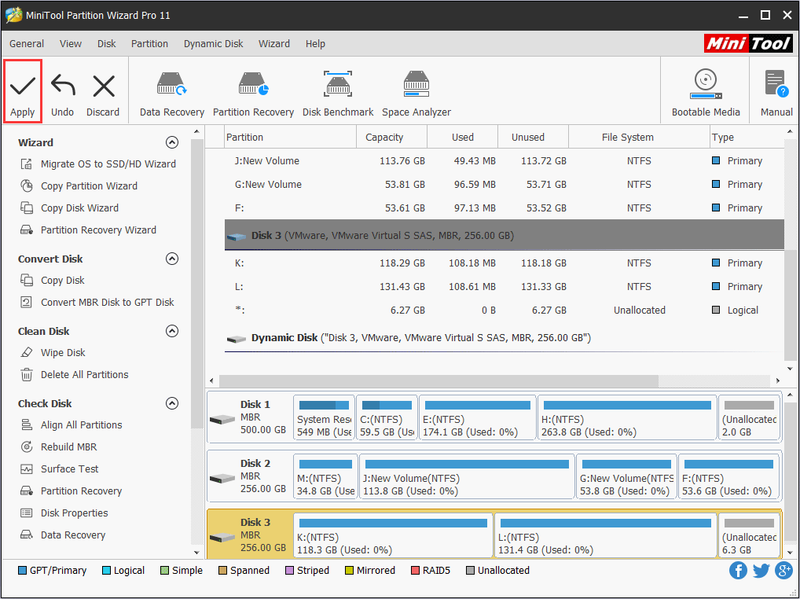Viewport: 800px width, 599px height.
Task: Open the Space Analyzer
Action: click(416, 95)
